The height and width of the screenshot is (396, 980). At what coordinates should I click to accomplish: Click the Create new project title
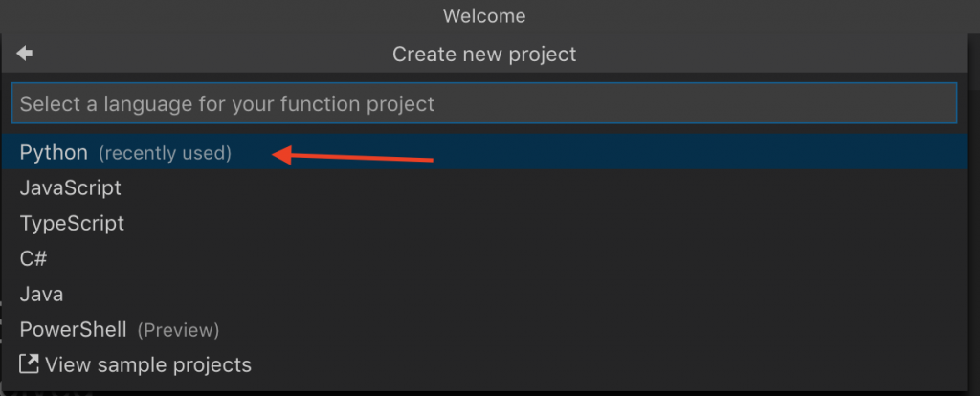(x=484, y=55)
